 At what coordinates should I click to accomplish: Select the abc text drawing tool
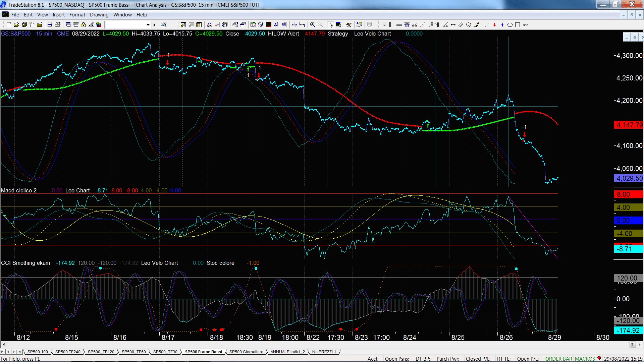[x=526, y=25]
